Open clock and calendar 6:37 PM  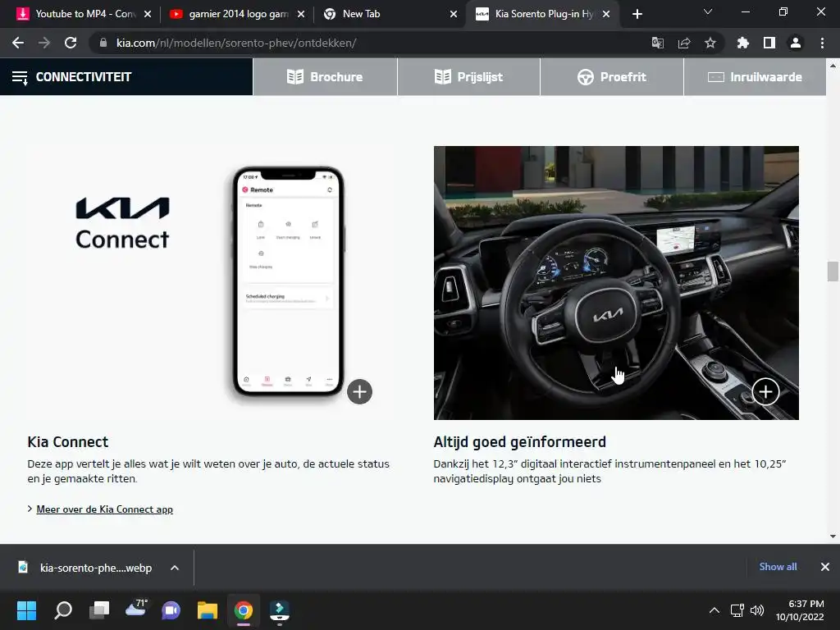coord(800,610)
